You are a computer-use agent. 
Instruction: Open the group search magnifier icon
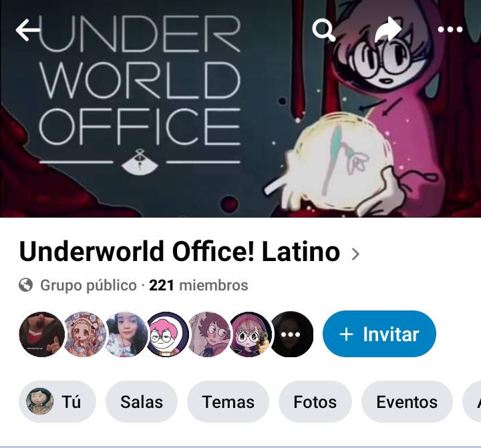click(323, 30)
